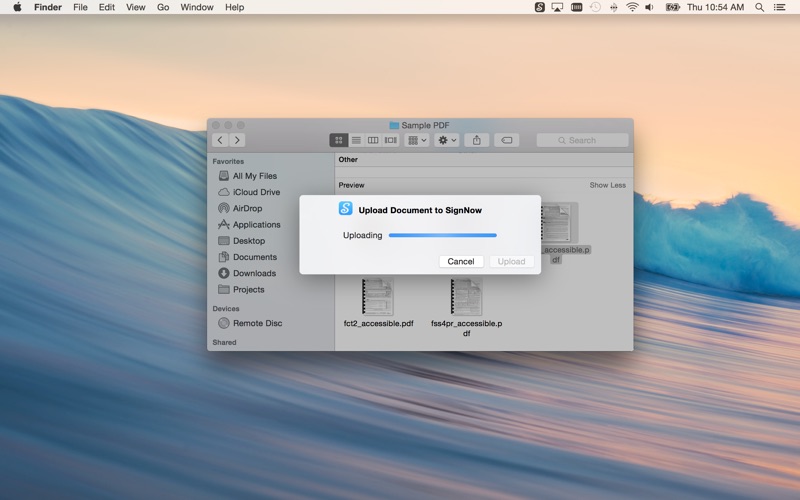Click the Other group header

tap(348, 160)
